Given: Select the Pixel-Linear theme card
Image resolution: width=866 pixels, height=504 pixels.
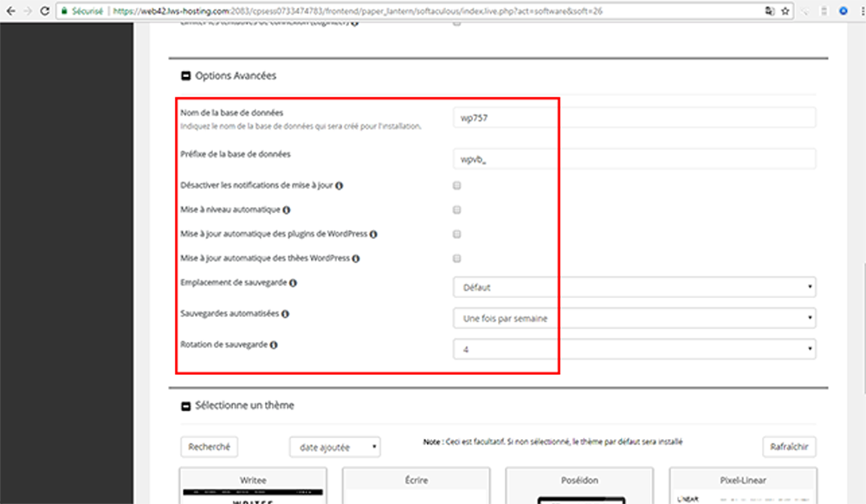Looking at the screenshot, I should (x=743, y=486).
